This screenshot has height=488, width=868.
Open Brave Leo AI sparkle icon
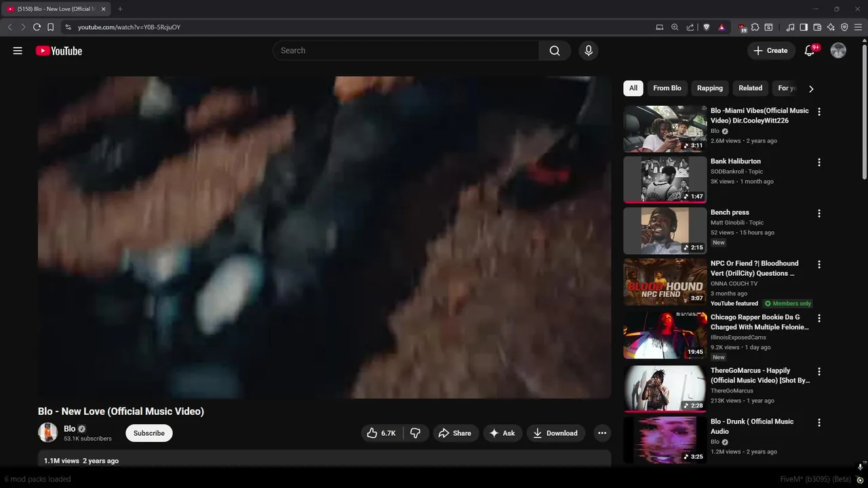831,27
